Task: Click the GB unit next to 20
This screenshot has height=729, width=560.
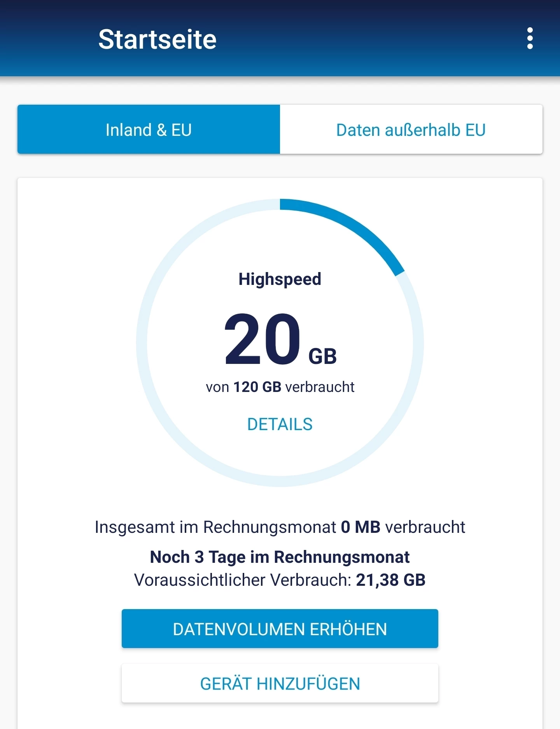Action: coord(322,357)
